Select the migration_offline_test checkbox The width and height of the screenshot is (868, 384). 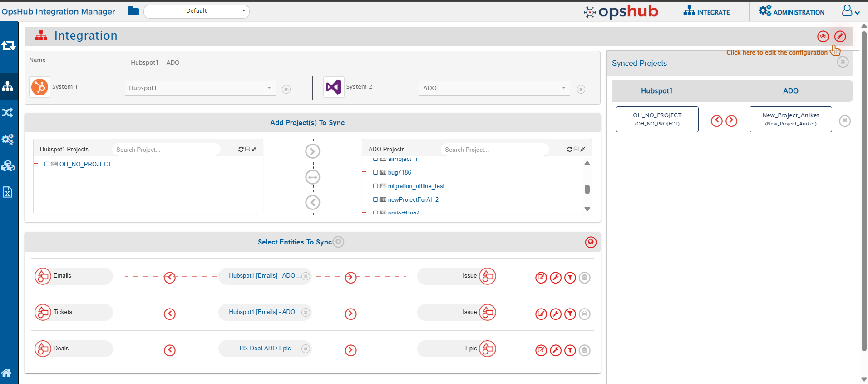coord(375,186)
